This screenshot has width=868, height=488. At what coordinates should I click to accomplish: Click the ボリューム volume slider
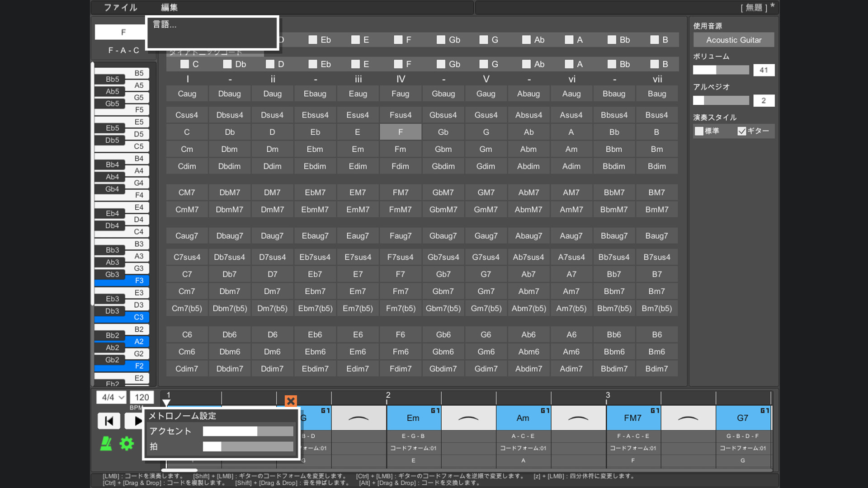(721, 70)
